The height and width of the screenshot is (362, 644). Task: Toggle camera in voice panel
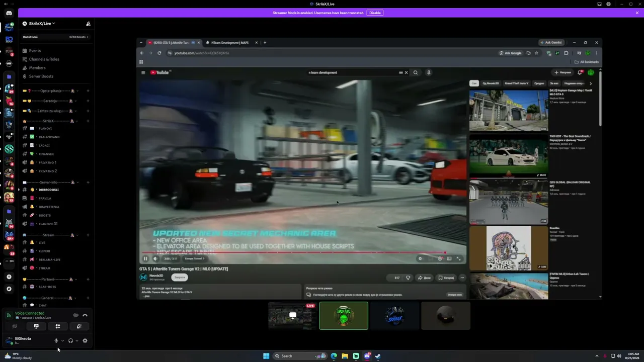click(x=15, y=326)
